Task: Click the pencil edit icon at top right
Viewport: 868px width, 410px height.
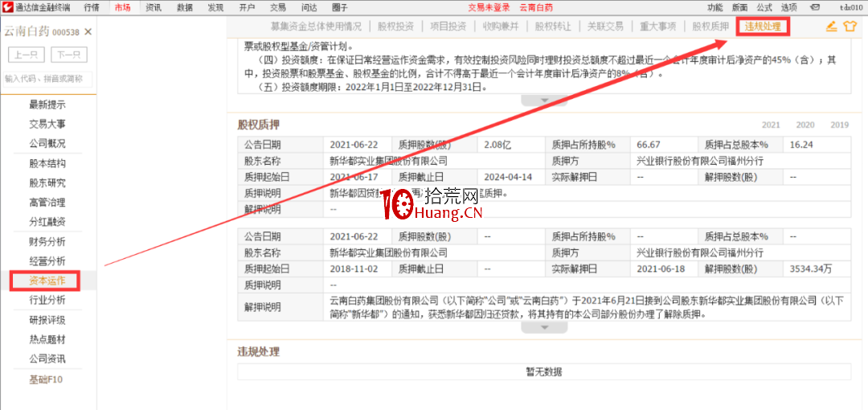Action: [831, 27]
